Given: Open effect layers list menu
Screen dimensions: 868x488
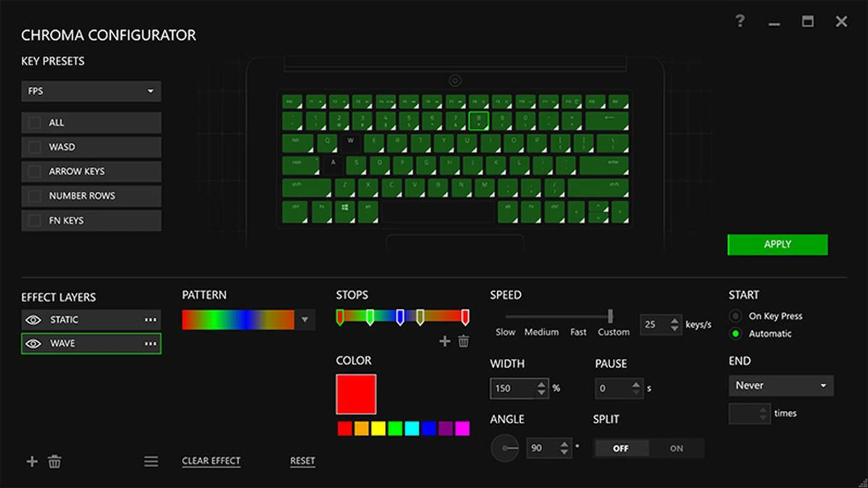Looking at the screenshot, I should [x=151, y=461].
